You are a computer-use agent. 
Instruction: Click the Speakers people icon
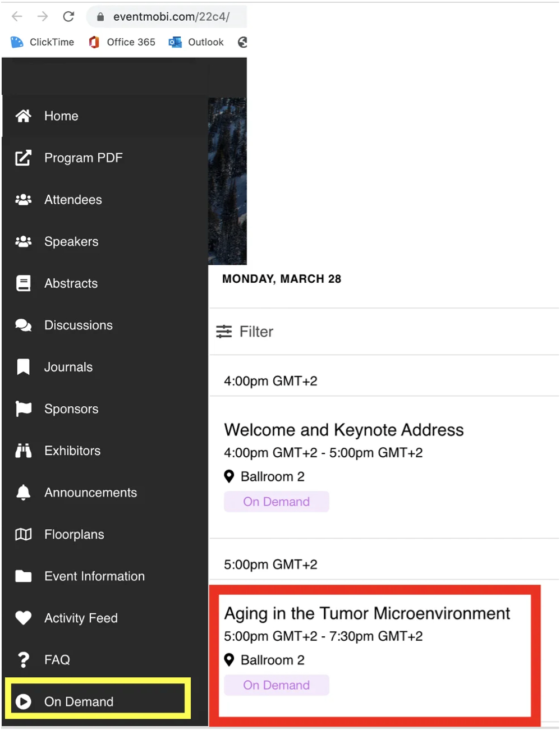23,242
